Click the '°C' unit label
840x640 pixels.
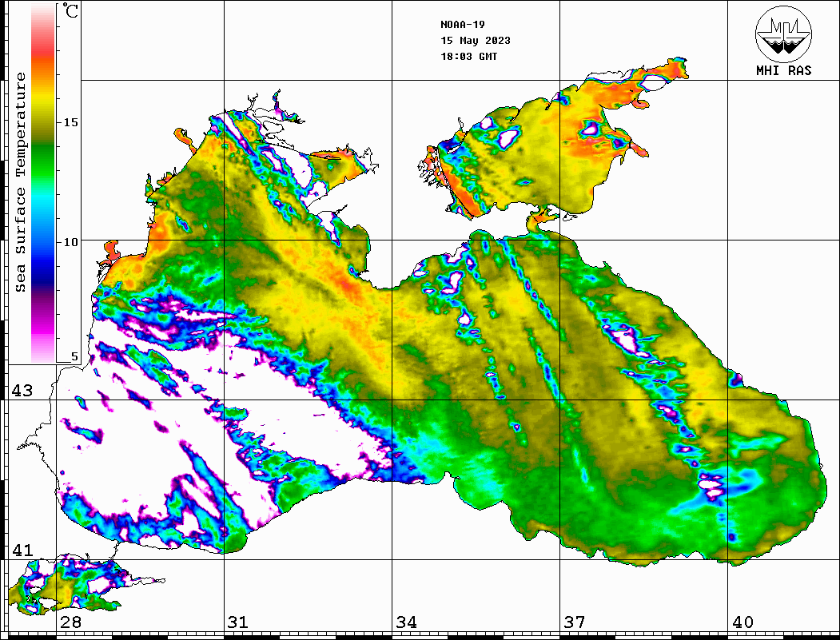[70, 10]
